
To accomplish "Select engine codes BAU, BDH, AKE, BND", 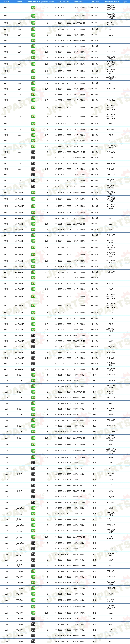I will pos(111,187).
